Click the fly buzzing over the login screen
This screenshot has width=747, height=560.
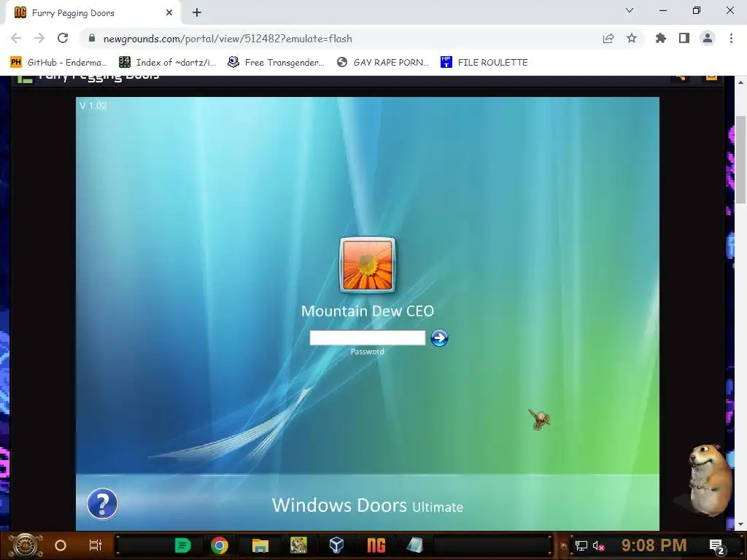(540, 419)
